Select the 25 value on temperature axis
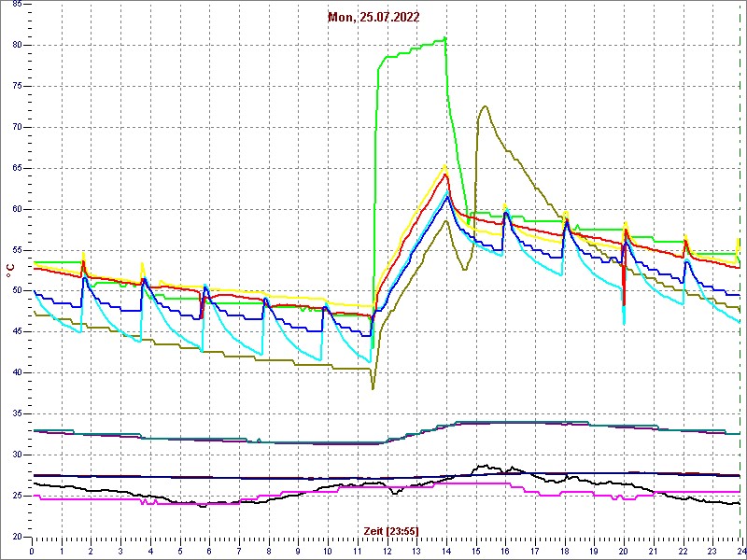747x560 pixels. click(15, 496)
